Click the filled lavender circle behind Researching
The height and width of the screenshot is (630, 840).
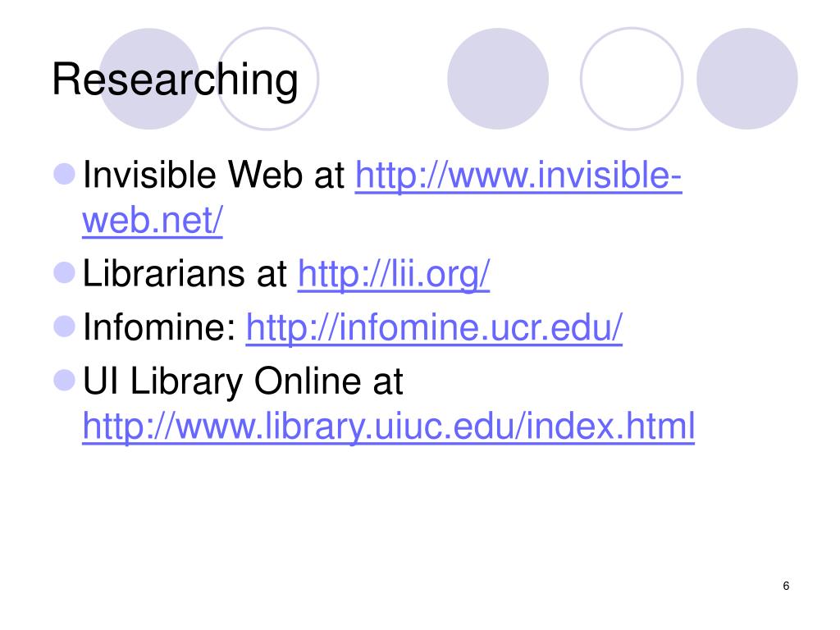(x=149, y=79)
